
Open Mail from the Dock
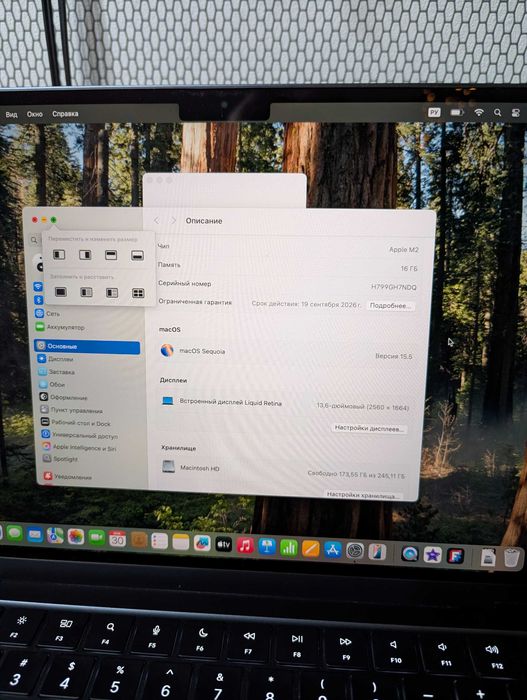click(x=35, y=534)
